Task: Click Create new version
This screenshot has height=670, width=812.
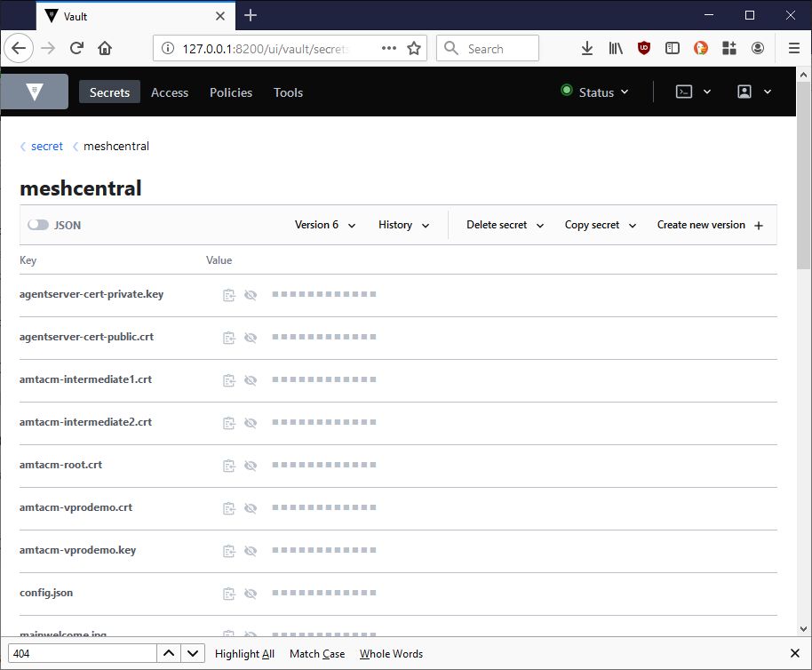Action: pos(709,226)
